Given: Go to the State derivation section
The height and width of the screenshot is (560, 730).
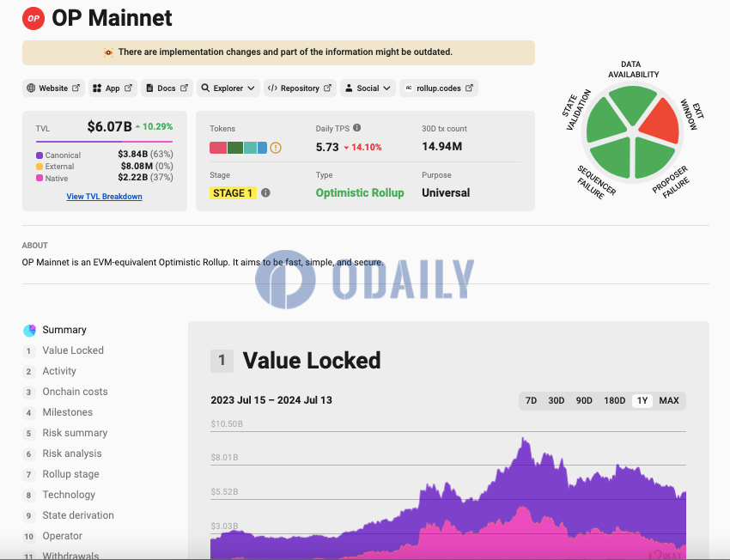Looking at the screenshot, I should pos(78,515).
